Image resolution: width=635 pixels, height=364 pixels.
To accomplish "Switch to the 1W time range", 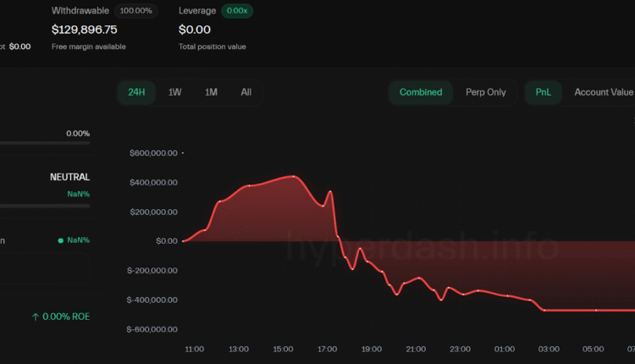I will click(174, 92).
